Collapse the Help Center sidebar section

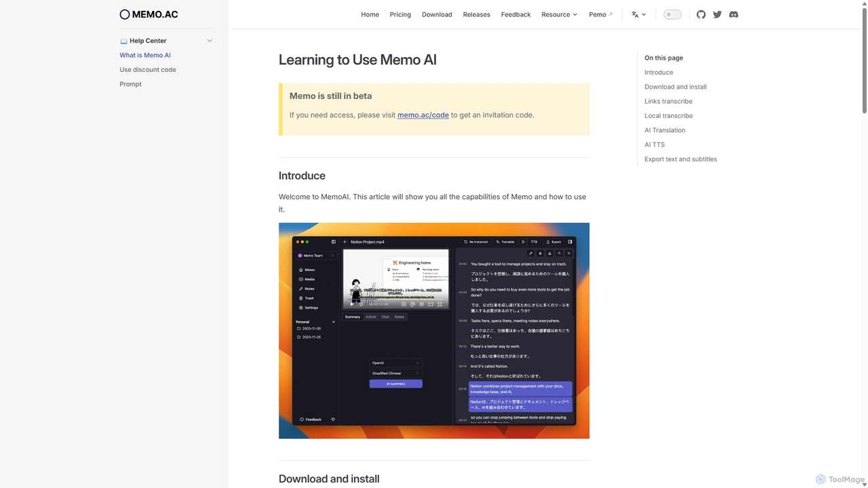pyautogui.click(x=210, y=41)
